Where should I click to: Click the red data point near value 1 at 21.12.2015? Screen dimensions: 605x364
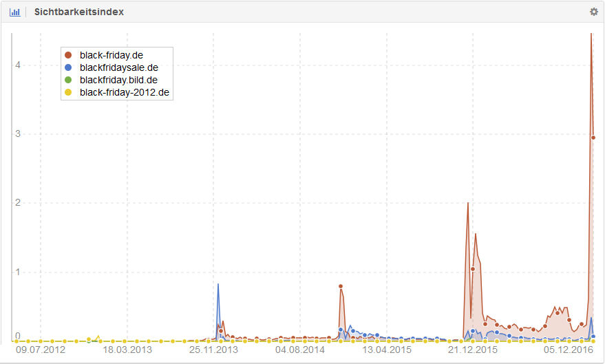(473, 269)
